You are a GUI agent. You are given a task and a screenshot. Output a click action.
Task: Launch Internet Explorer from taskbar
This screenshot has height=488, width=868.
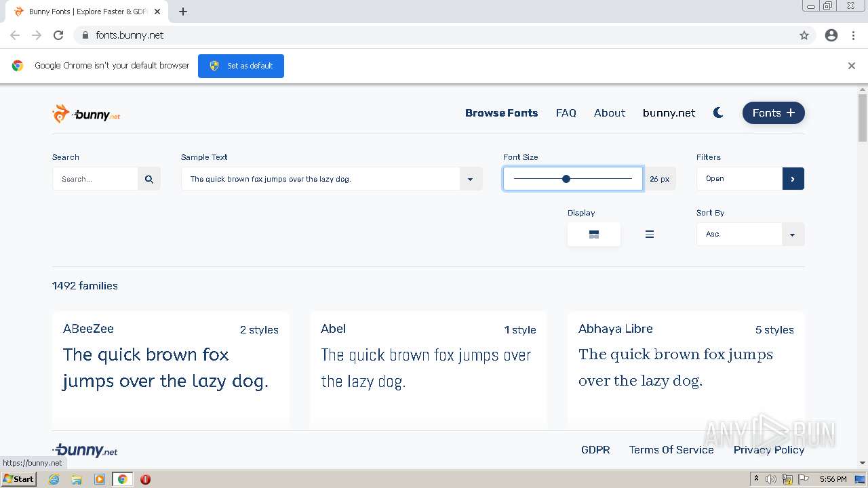coord(54,479)
